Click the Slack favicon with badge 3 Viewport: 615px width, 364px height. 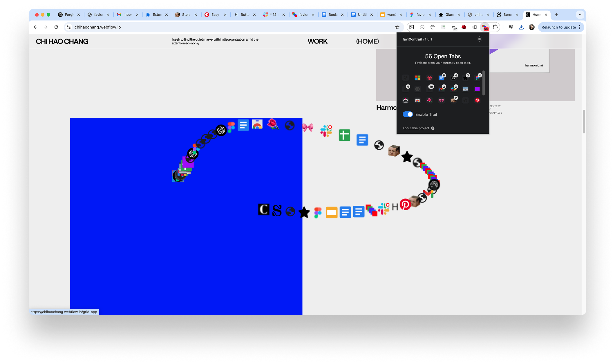[x=453, y=89]
